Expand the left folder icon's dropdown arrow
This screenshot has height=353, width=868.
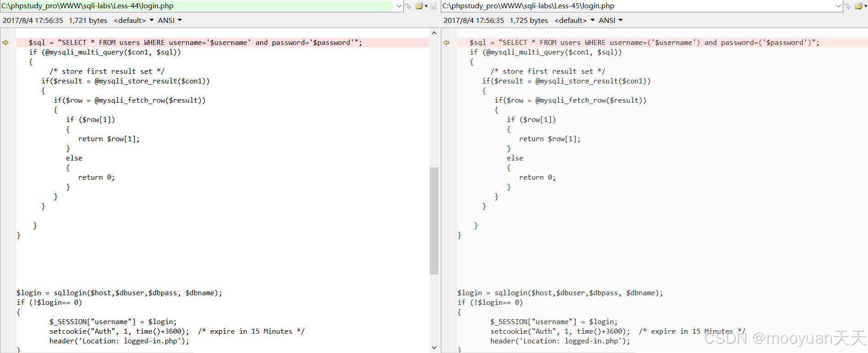click(x=426, y=6)
